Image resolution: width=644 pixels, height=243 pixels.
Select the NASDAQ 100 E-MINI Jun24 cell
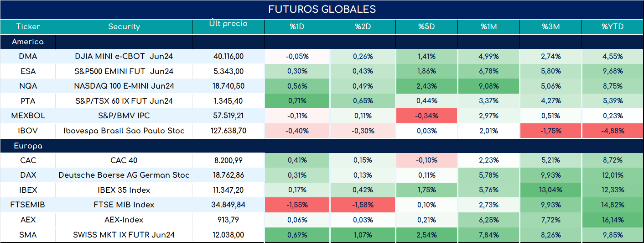[x=124, y=86]
